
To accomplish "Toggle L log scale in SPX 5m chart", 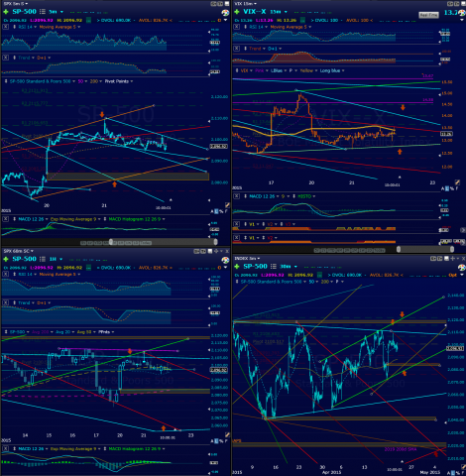I will point(216,211).
